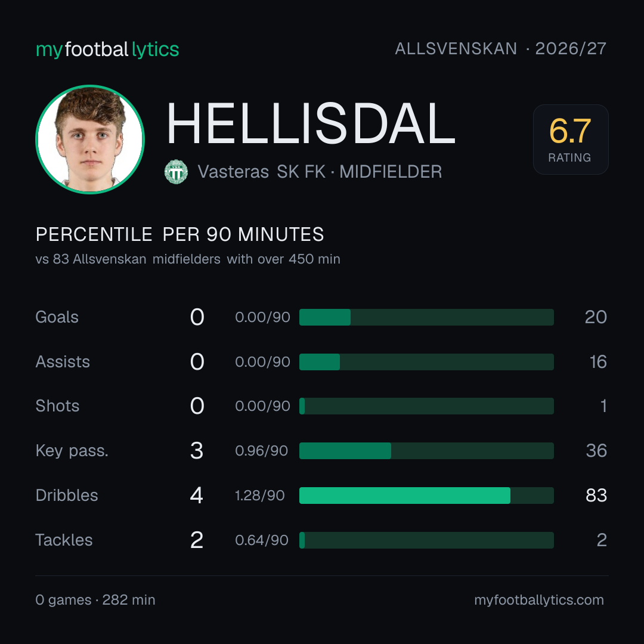644x644 pixels.
Task: Click the 0 games 282 min footer
Action: 95,600
